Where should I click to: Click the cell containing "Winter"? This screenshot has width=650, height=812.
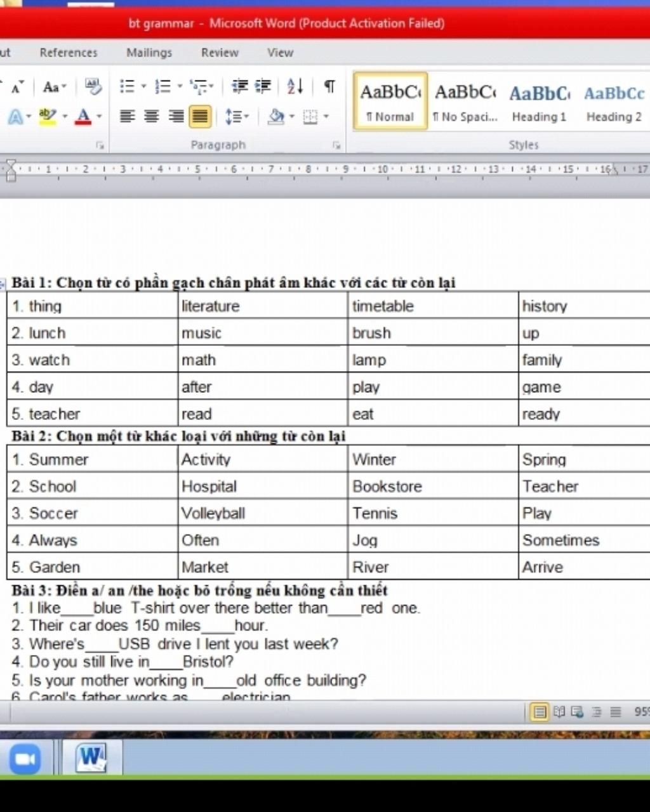[433, 459]
